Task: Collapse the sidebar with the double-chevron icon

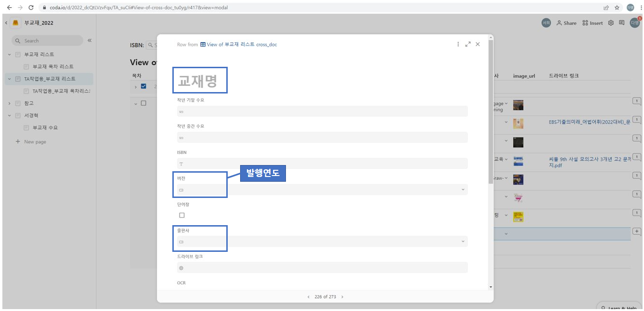Action: point(89,41)
